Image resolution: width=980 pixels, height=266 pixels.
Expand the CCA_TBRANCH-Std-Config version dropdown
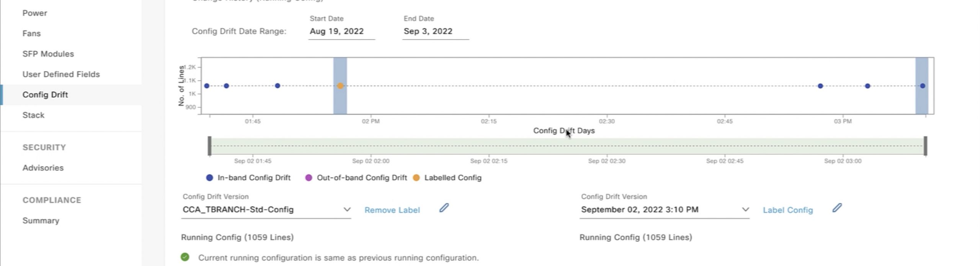(x=346, y=209)
